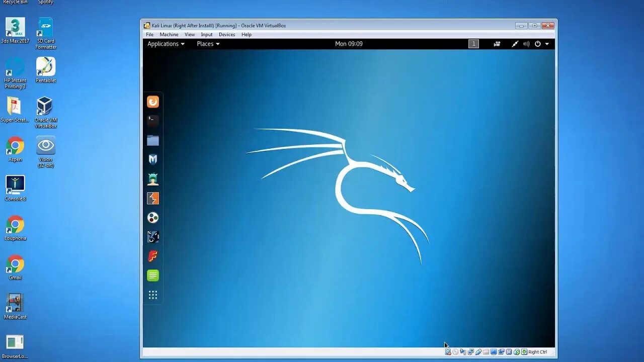Open the VirtualBox File menu
Viewport: 644px width, 362px height.
tap(150, 35)
